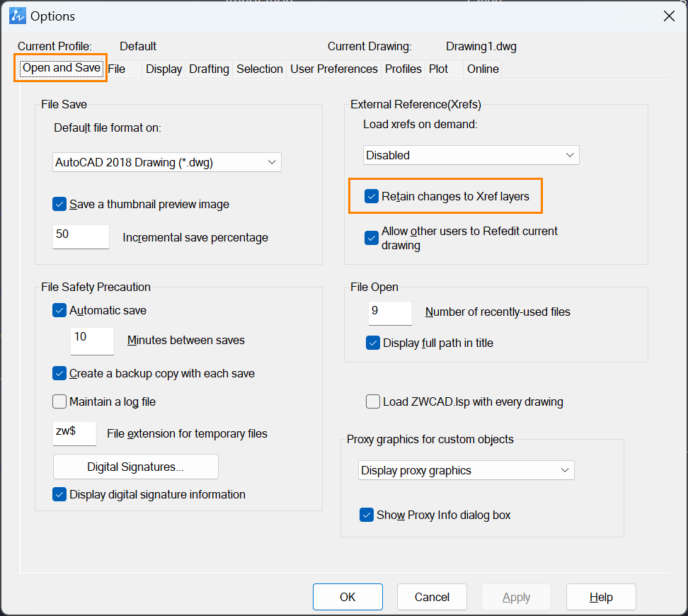
Task: Switch to the Open and Save tab
Action: (62, 68)
